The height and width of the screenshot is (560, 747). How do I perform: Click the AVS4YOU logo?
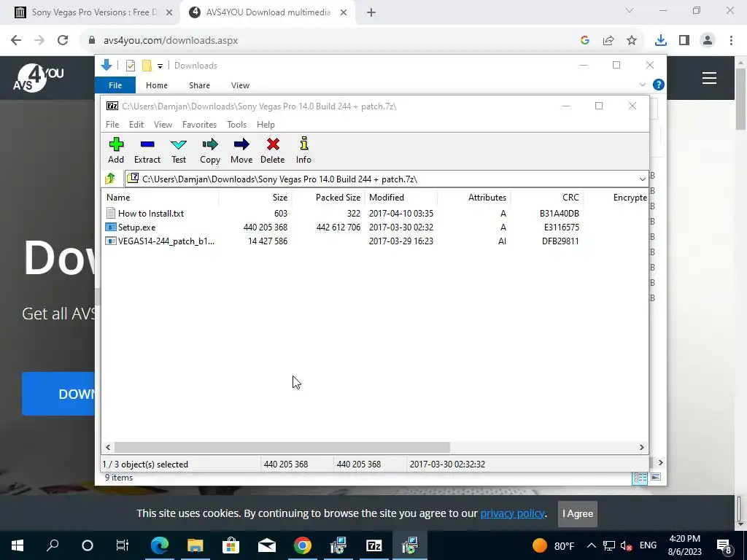pyautogui.click(x=38, y=77)
